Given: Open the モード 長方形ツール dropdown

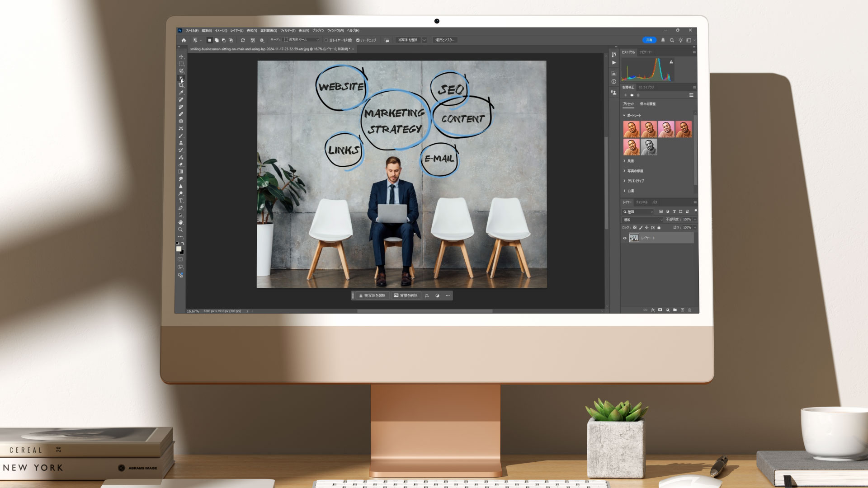Looking at the screenshot, I should pyautogui.click(x=301, y=40).
